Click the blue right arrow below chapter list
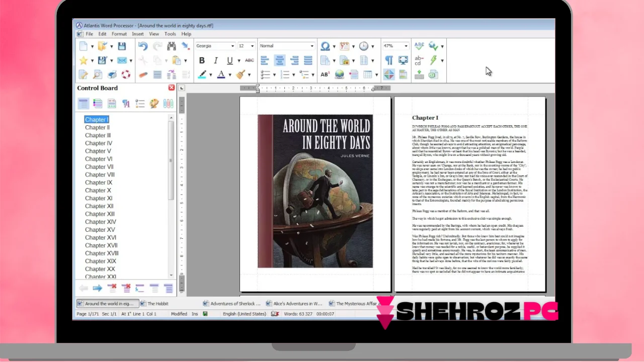Screen dimensions: 644x362 point(98,288)
